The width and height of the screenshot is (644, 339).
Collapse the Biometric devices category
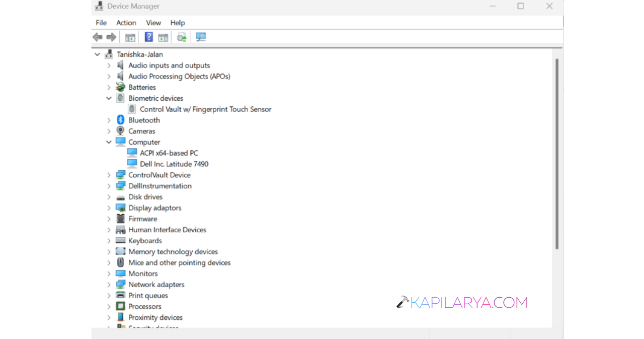coord(109,98)
